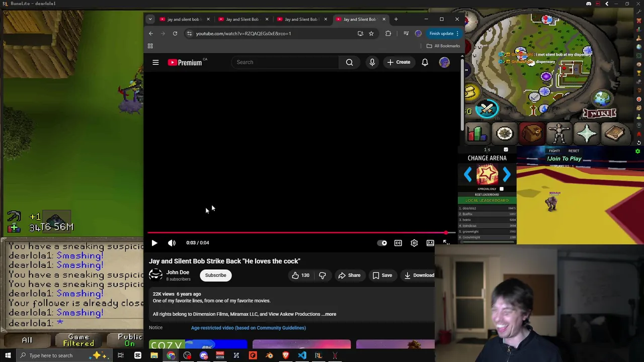Share the video

pyautogui.click(x=349, y=275)
